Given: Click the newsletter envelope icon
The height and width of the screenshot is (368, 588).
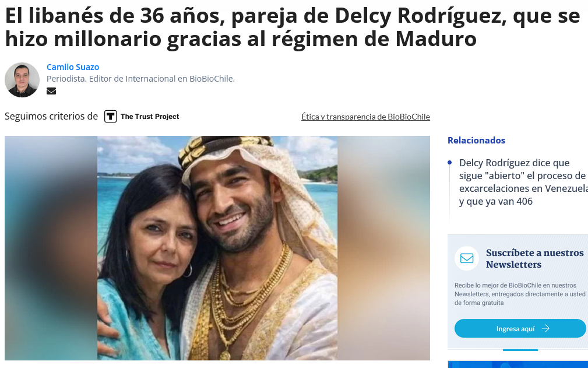Looking at the screenshot, I should 467,258.
